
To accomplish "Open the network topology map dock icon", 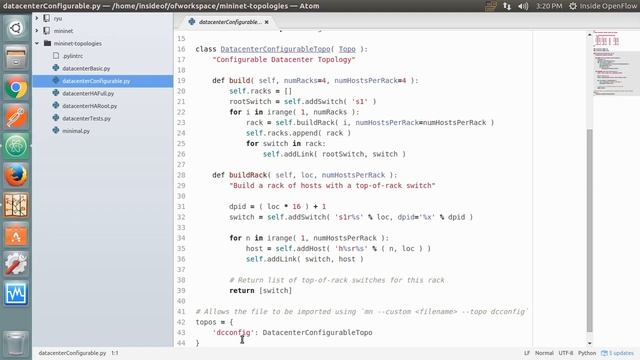I will coord(16,205).
